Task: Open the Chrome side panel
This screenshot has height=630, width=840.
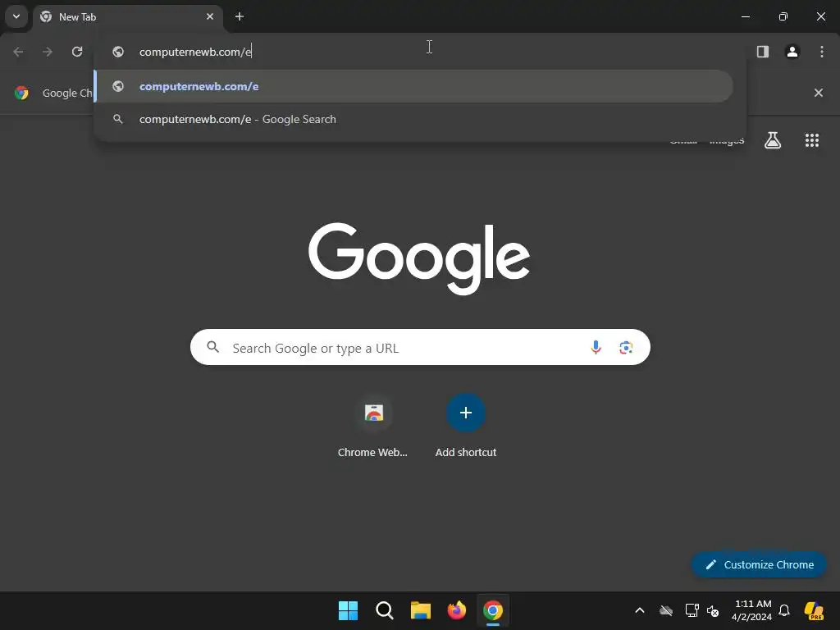Action: click(763, 52)
